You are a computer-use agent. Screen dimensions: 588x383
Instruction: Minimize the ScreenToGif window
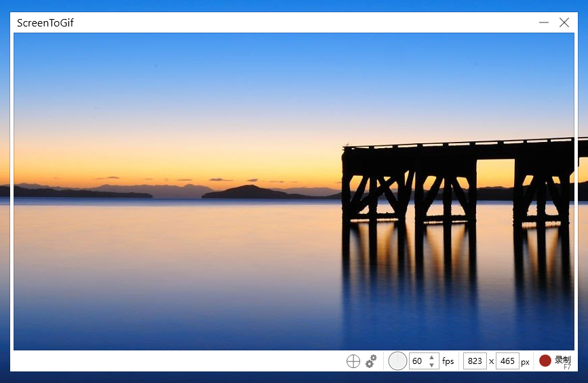pos(544,22)
